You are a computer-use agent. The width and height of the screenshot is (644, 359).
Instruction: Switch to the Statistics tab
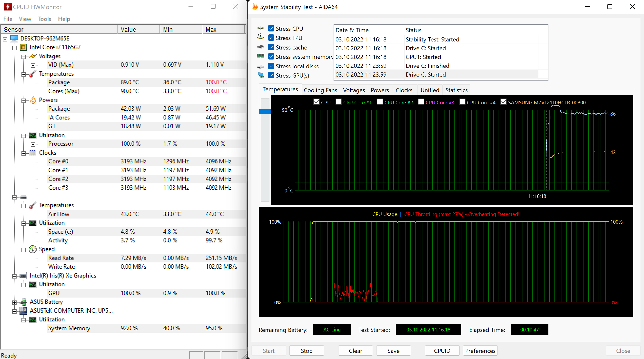coord(456,90)
